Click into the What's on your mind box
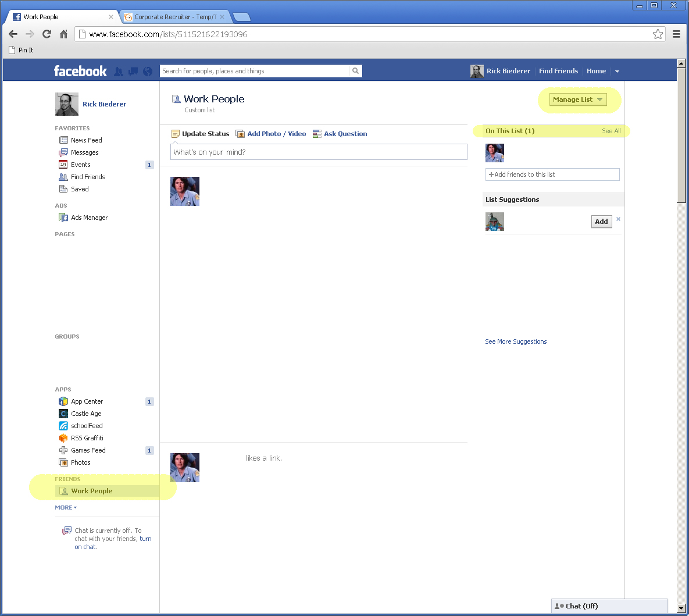Viewport: 689px width, 616px height. [319, 152]
